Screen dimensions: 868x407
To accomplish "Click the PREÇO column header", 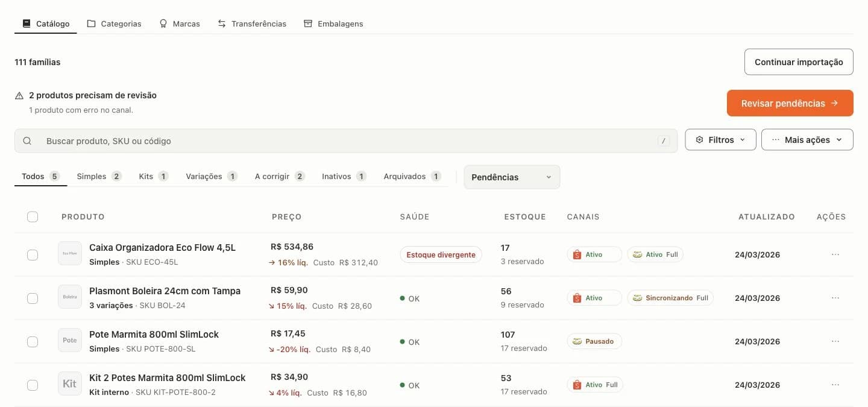I will (x=286, y=216).
